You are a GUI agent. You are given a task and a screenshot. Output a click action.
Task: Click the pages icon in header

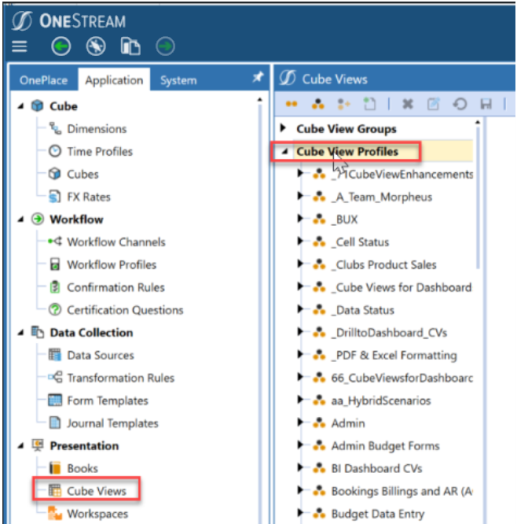(130, 46)
